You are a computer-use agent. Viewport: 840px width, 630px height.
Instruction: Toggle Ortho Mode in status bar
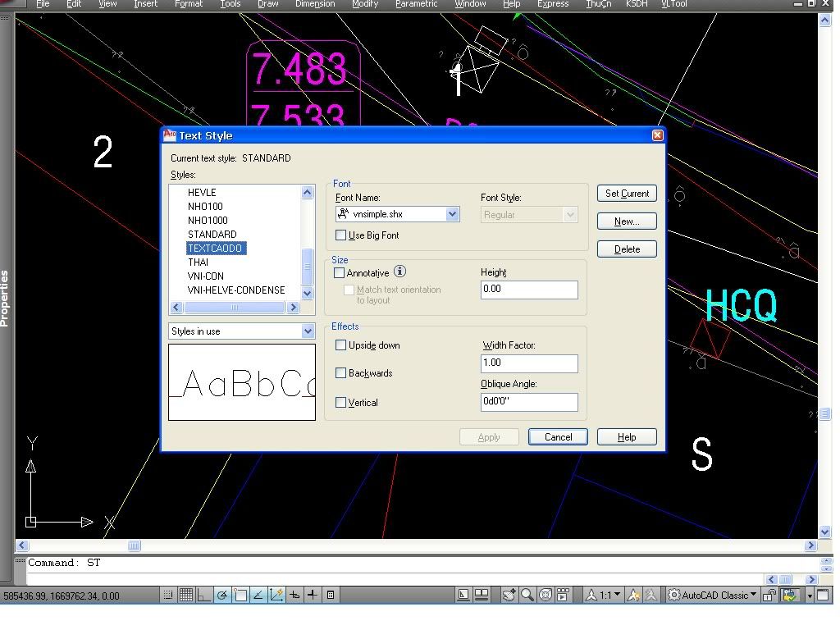(204, 596)
